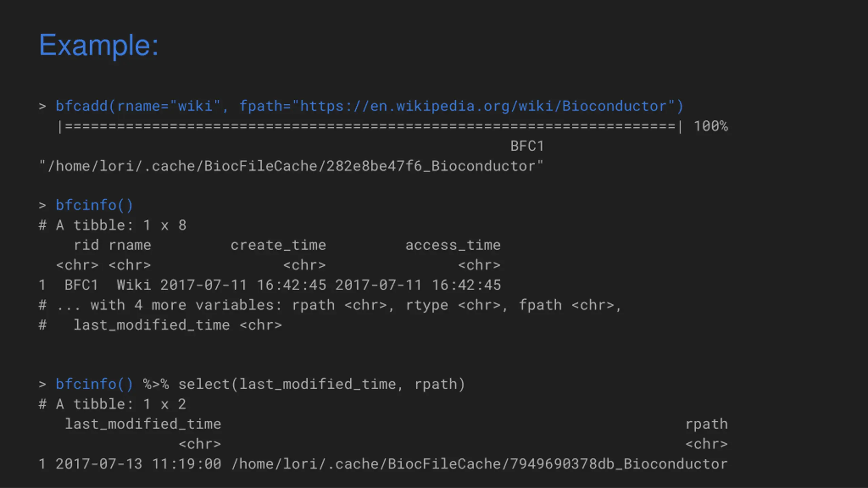Click the BFC1 label above the cache path

click(x=527, y=146)
